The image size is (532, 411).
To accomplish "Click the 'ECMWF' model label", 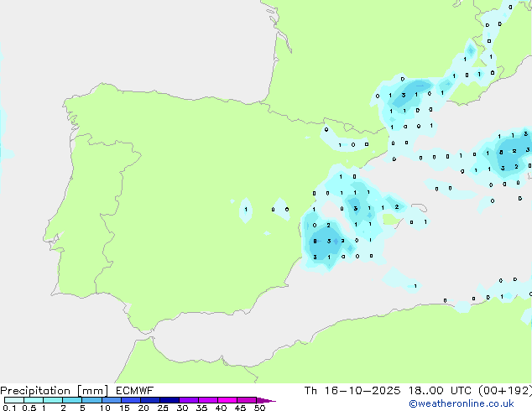I will tap(135, 391).
